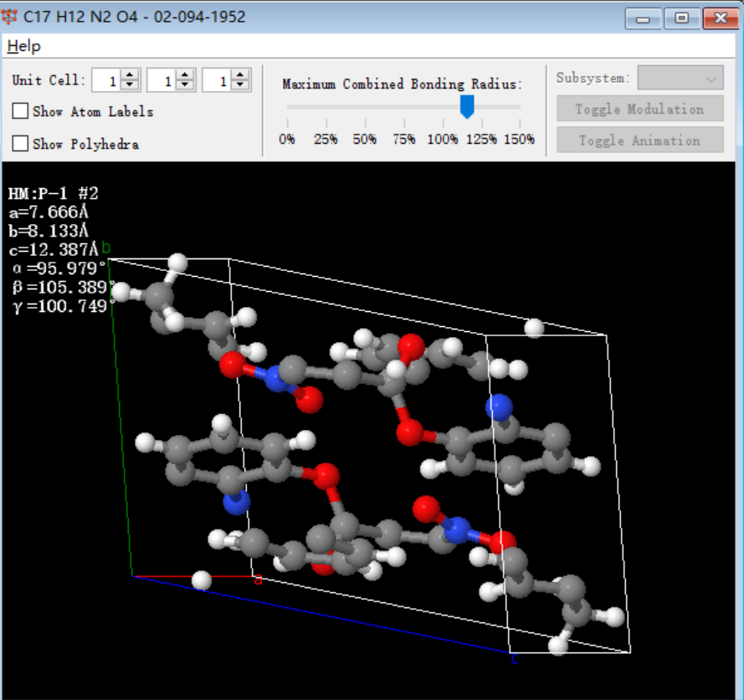Open the Help menu

pos(23,47)
